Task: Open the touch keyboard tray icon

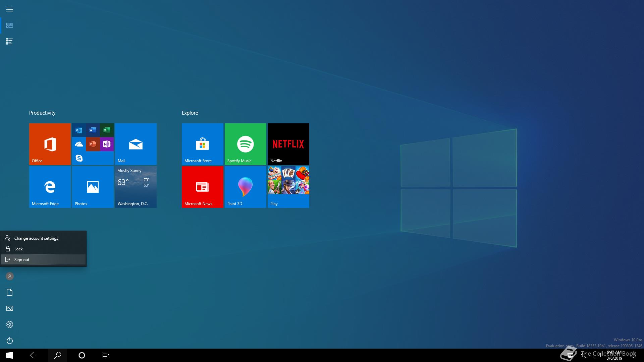Action: [597, 355]
